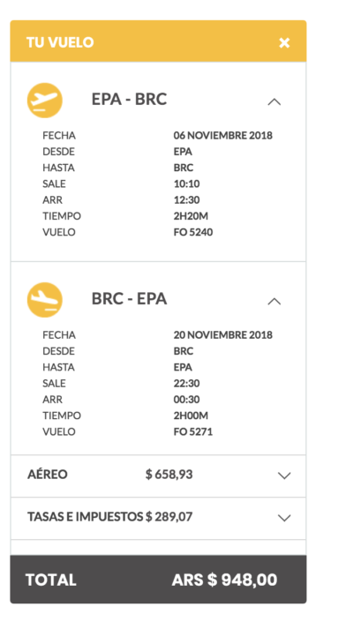The image size is (346, 644).
Task: Click the departing plane icon for EPA - BRC
Action: click(x=45, y=101)
